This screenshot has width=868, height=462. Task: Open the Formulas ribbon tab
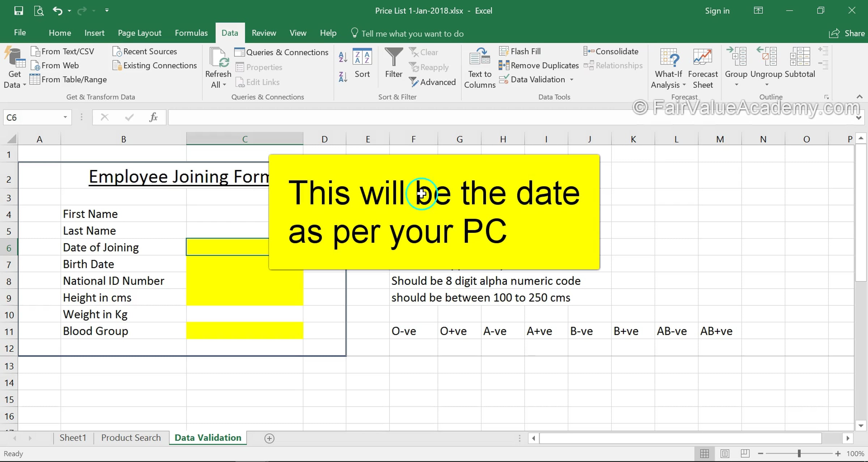(191, 33)
